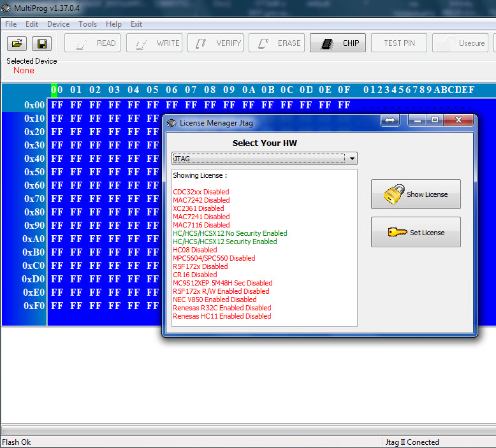The image size is (496, 448).
Task: Click the Set License button
Action: 416,233
